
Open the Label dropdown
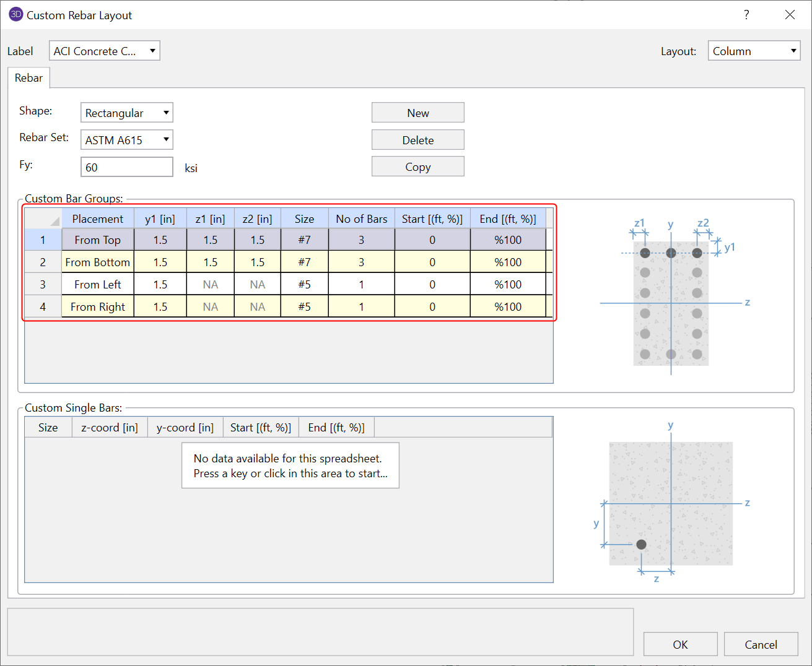[104, 51]
